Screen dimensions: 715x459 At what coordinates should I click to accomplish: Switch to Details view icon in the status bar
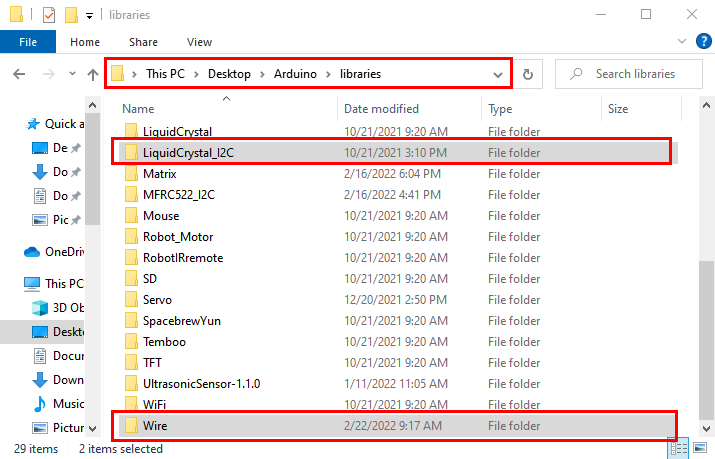coord(679,448)
